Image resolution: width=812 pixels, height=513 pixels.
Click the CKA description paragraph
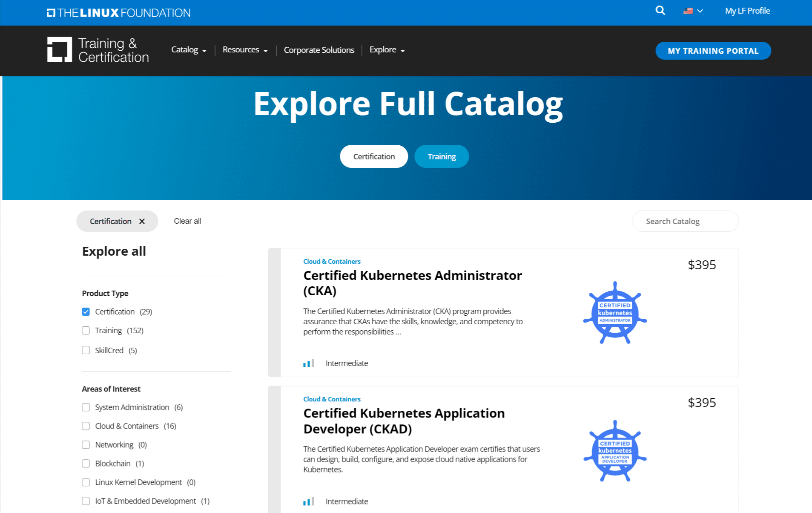413,322
